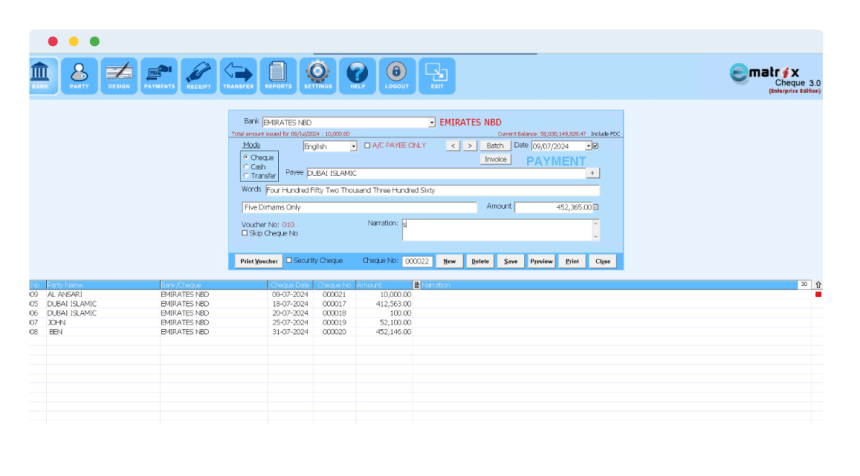Click the Print button
Image resolution: width=860 pixels, height=476 pixels.
pos(572,262)
